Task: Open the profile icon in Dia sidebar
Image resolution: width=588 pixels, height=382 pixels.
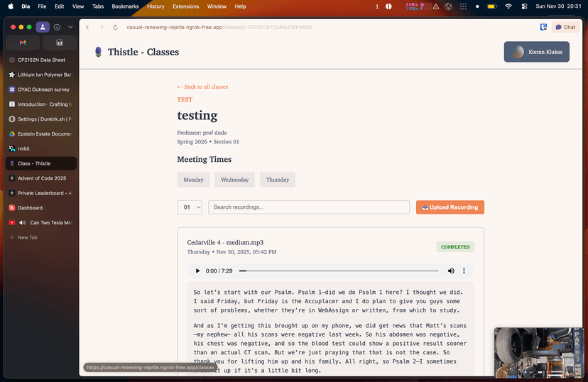Action: 43,27
